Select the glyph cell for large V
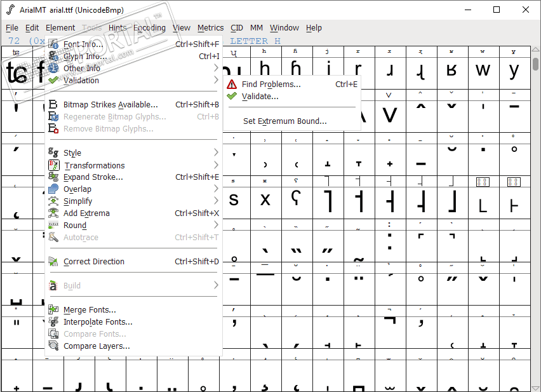This screenshot has width=541, height=392. 391,116
